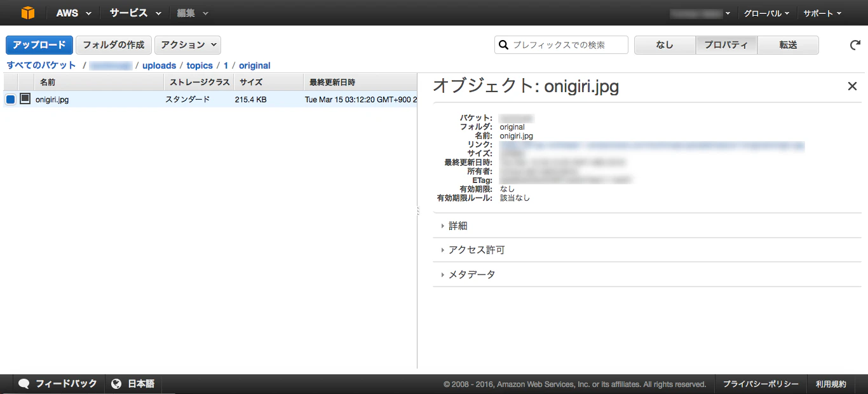This screenshot has width=868, height=394.
Task: Open the グローバル region dropdown
Action: tap(766, 13)
